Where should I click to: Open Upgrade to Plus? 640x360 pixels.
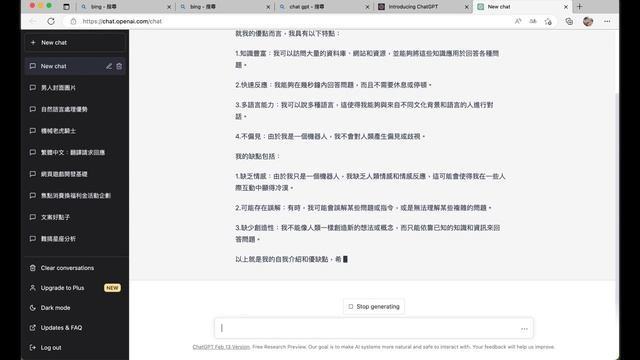coord(75,288)
